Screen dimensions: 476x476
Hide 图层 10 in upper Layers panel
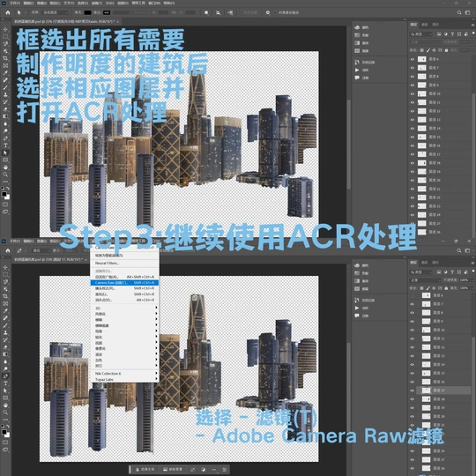pos(413,93)
